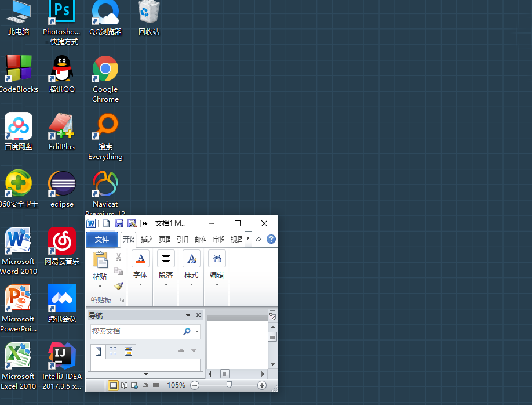Switch to Outline view in the status bar
This screenshot has height=405, width=532.
click(x=145, y=385)
